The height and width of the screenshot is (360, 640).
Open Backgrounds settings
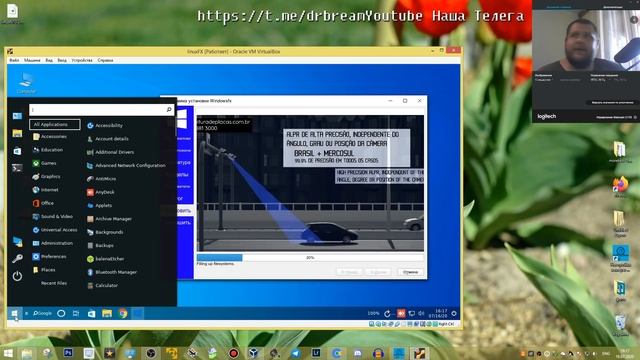point(105,232)
